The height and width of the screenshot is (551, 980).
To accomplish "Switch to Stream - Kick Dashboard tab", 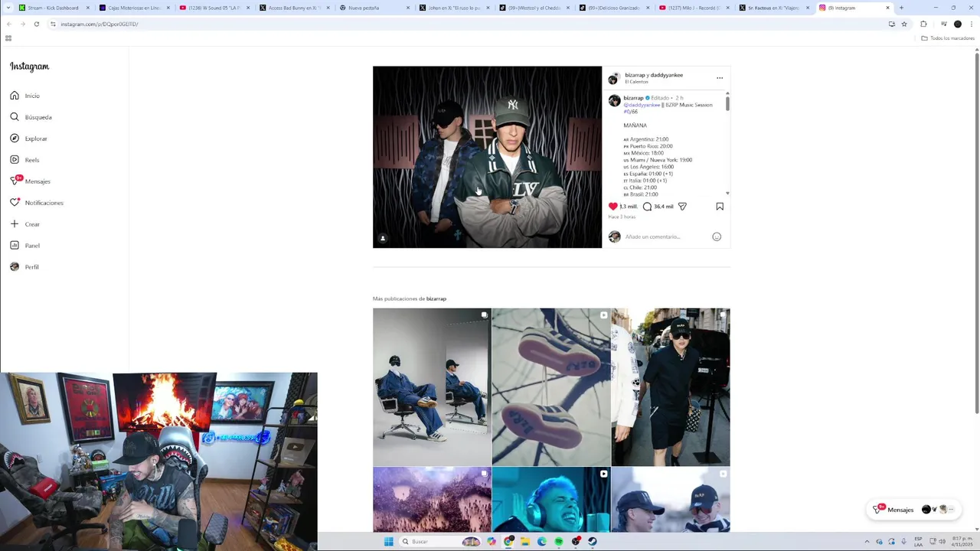I will (x=52, y=8).
